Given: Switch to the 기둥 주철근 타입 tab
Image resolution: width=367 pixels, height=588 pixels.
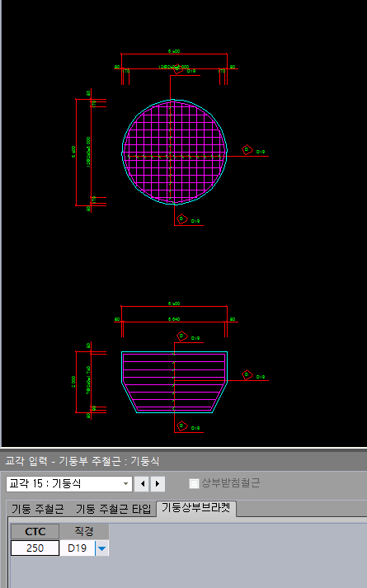Looking at the screenshot, I should click(x=113, y=509).
